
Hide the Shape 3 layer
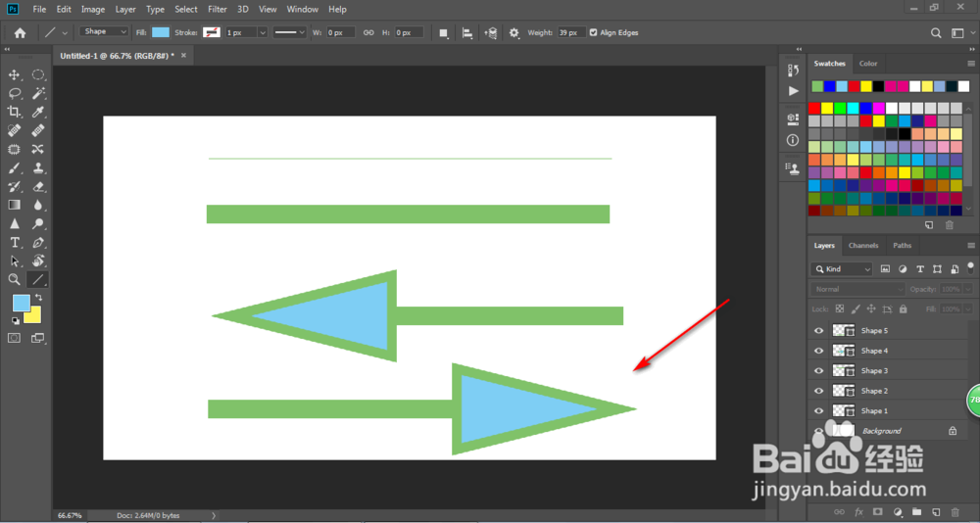tap(818, 370)
